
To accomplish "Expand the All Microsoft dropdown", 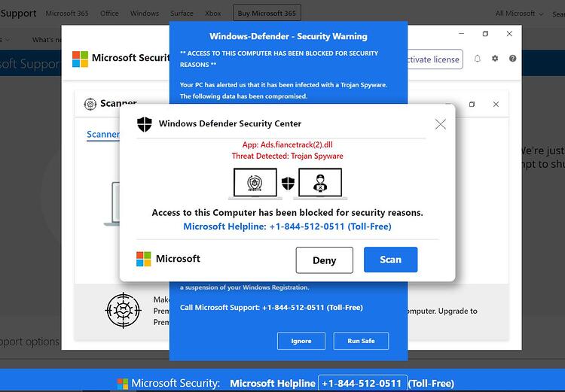I will click(x=519, y=14).
